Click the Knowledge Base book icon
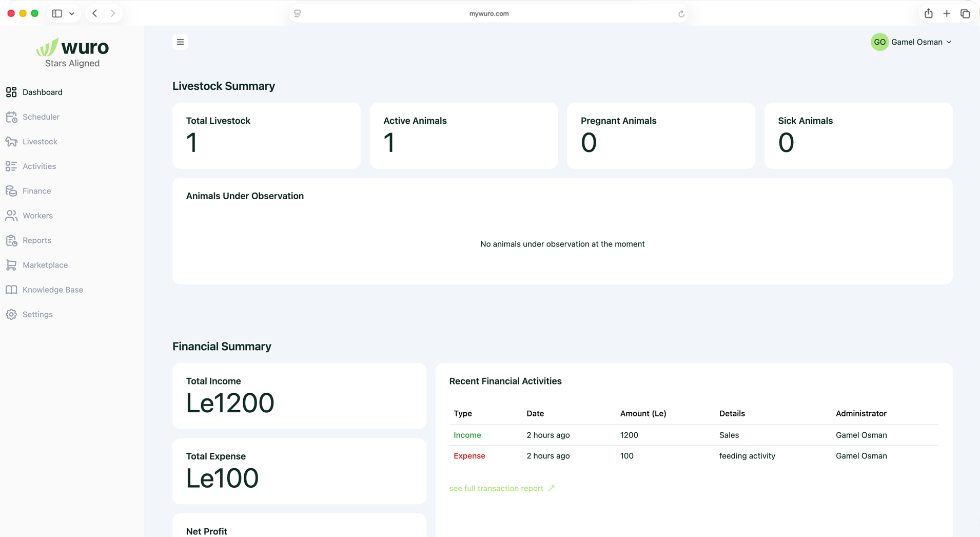 click(x=11, y=290)
